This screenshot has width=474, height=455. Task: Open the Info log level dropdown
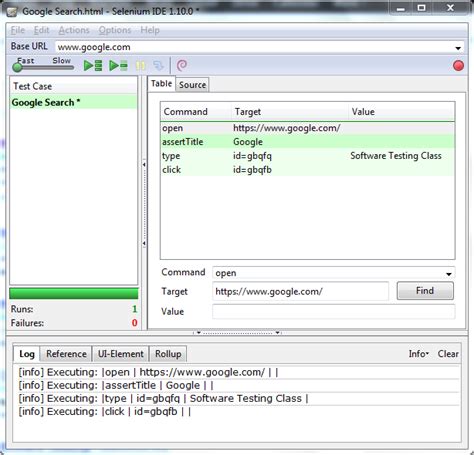pos(419,354)
